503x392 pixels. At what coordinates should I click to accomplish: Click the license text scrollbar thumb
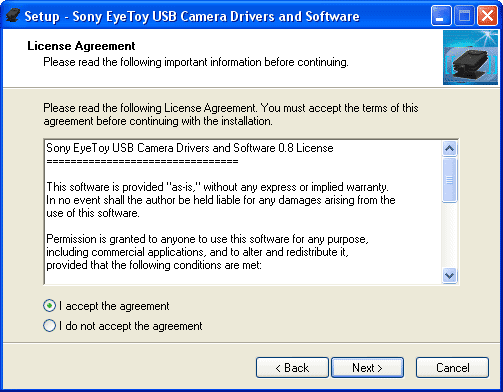[449, 180]
